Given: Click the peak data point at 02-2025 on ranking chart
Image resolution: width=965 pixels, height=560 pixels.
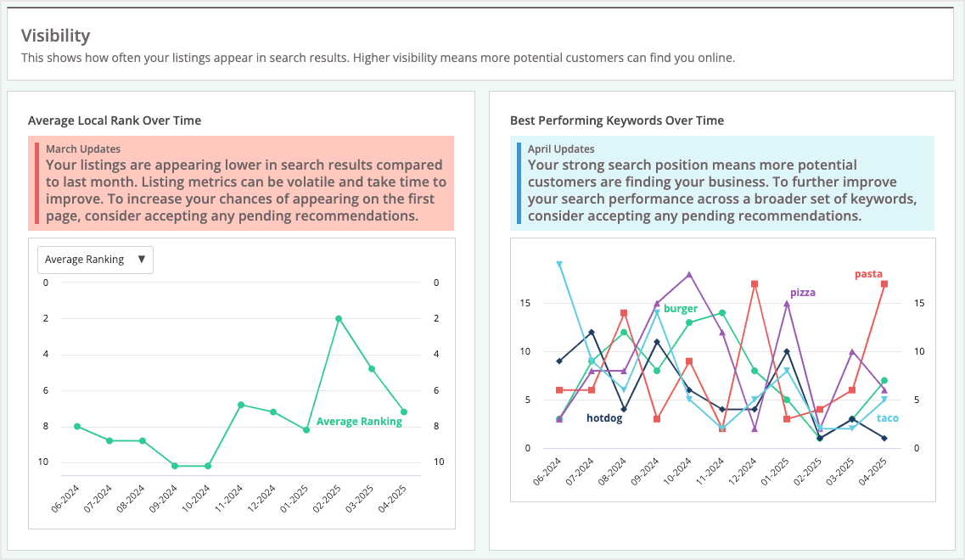Looking at the screenshot, I should point(339,318).
